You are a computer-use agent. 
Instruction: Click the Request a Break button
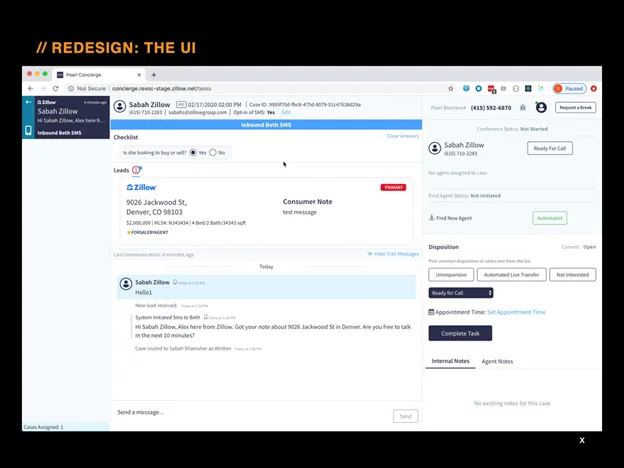click(x=575, y=107)
